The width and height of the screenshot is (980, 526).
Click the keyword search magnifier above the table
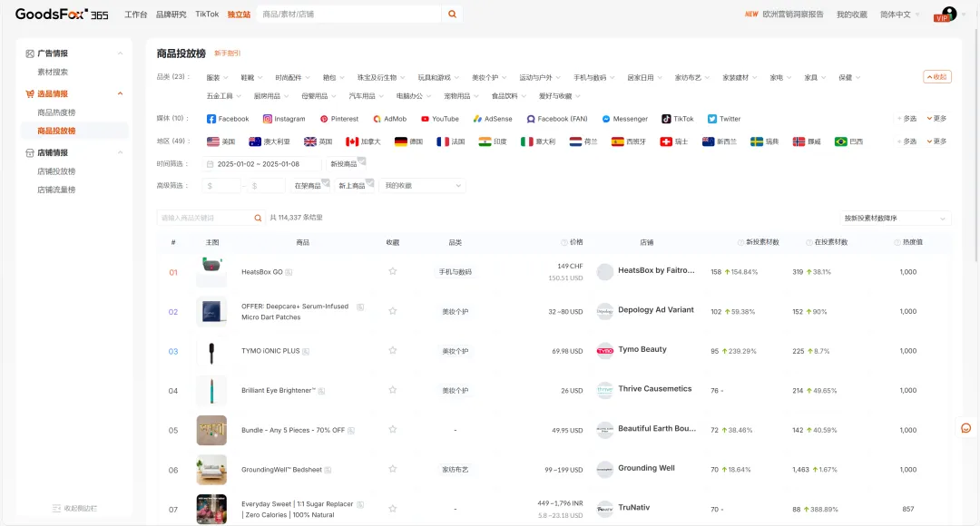point(258,218)
